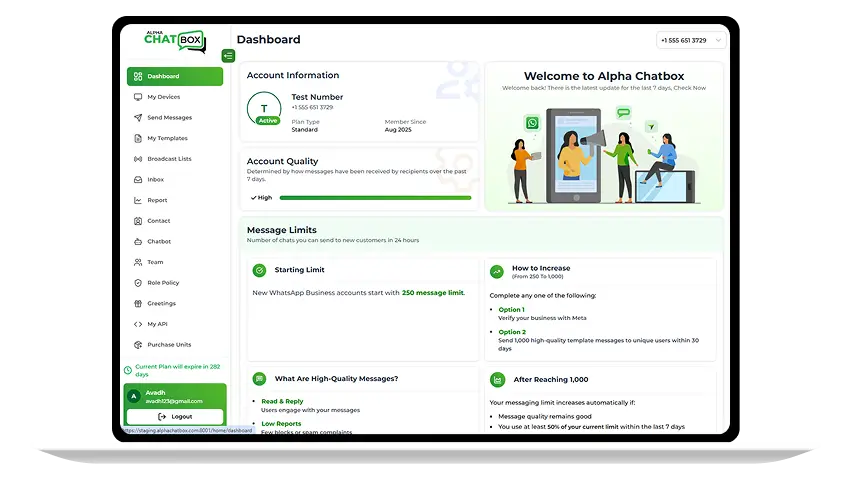Open the My API code icon

[138, 324]
